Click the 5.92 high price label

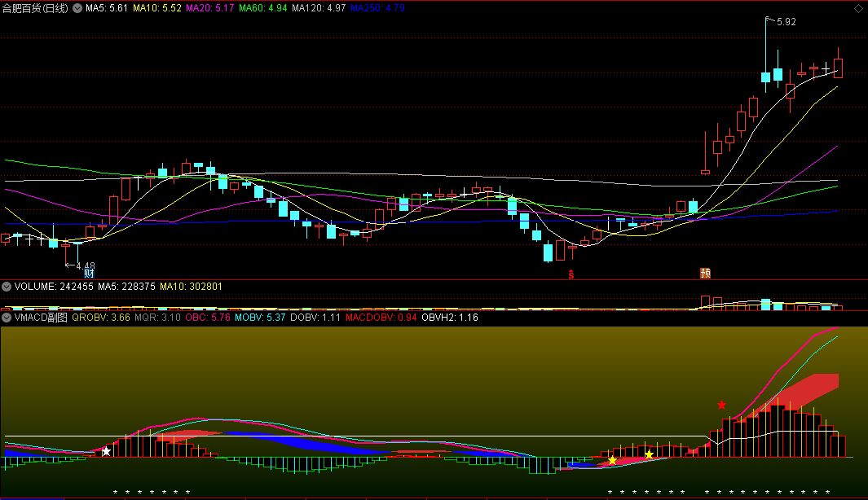pos(786,22)
